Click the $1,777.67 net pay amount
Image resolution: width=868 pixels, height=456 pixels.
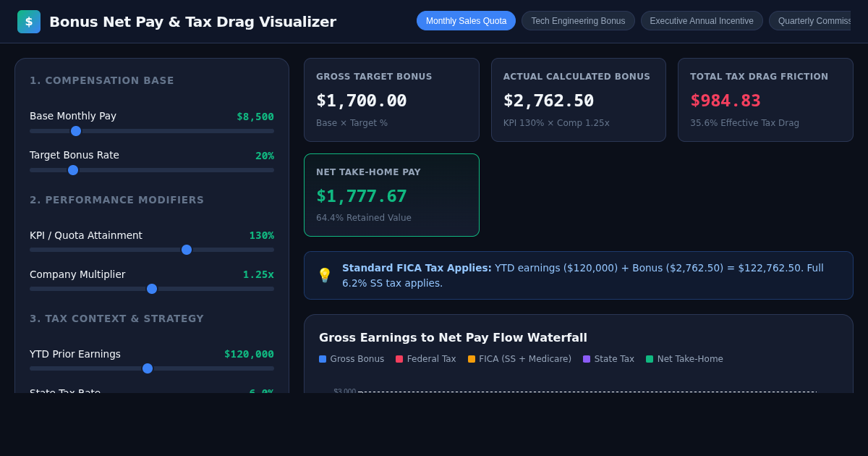[x=362, y=196]
